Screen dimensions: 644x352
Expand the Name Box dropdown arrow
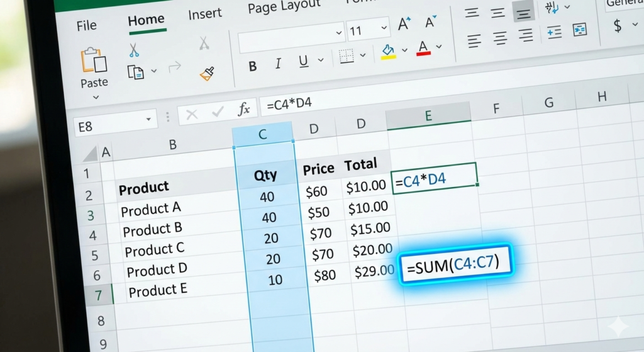pyautogui.click(x=148, y=118)
